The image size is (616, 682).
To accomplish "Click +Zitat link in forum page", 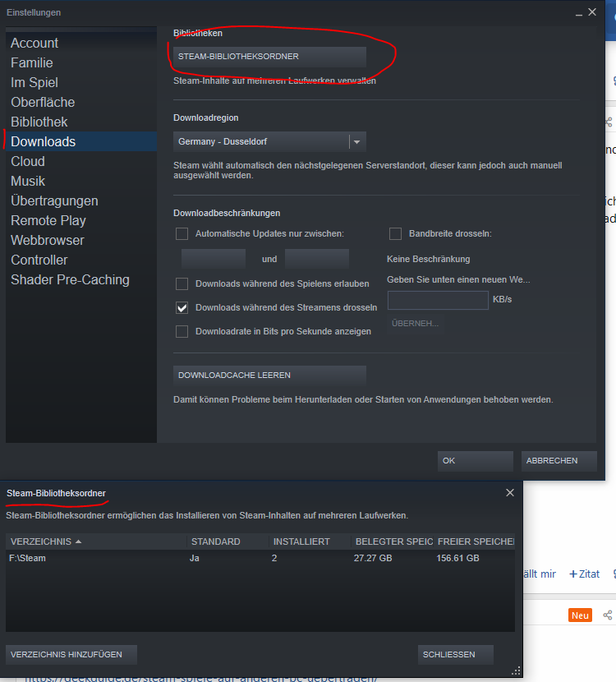I will (584, 574).
